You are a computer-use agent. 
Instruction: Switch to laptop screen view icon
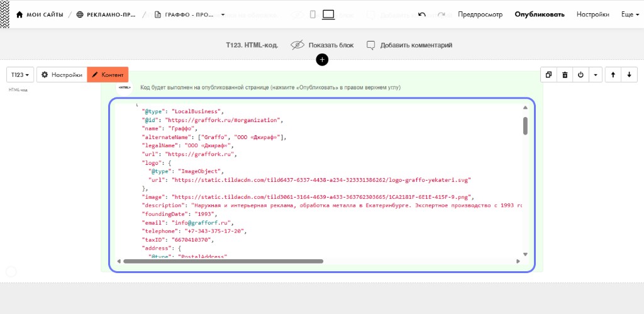pos(328,14)
